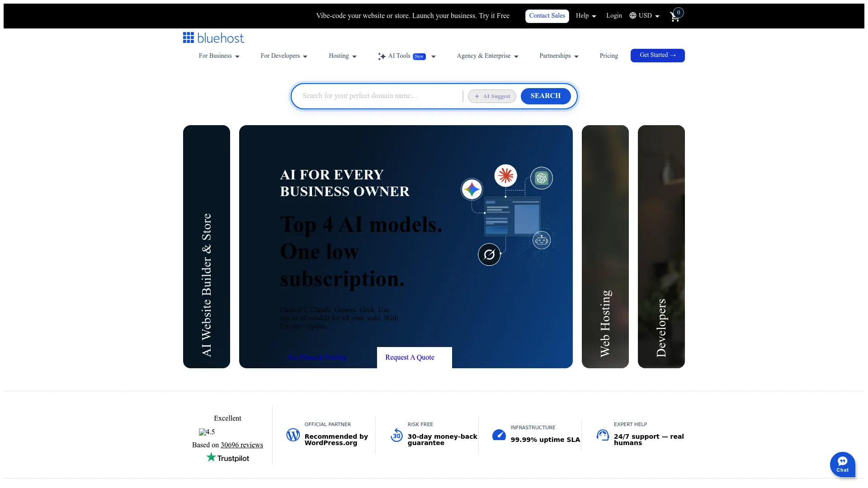Image resolution: width=868 pixels, height=488 pixels.
Task: Expand the Hosting menu
Action: [x=342, y=56]
